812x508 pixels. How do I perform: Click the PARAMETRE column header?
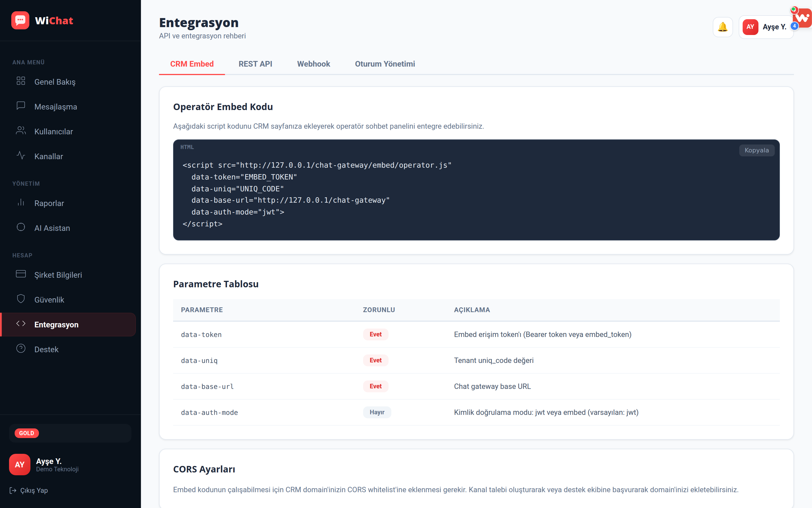click(x=202, y=310)
